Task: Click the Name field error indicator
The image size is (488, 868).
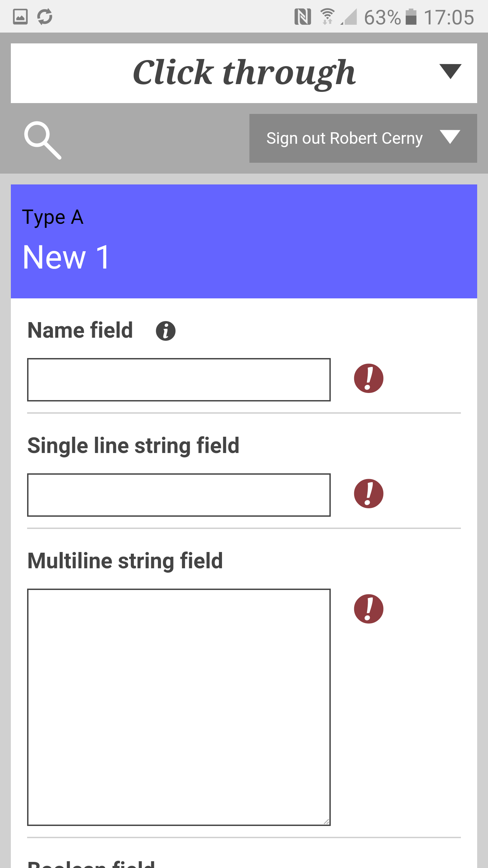Action: click(x=368, y=378)
